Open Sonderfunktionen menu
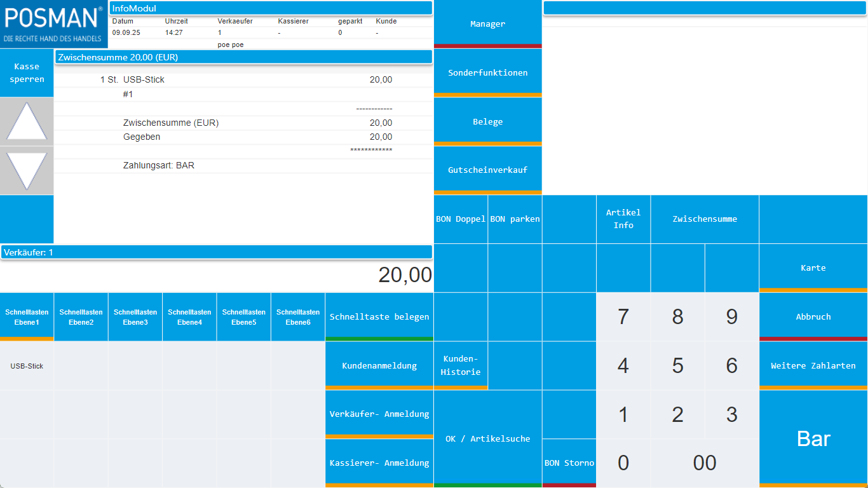 (x=487, y=72)
